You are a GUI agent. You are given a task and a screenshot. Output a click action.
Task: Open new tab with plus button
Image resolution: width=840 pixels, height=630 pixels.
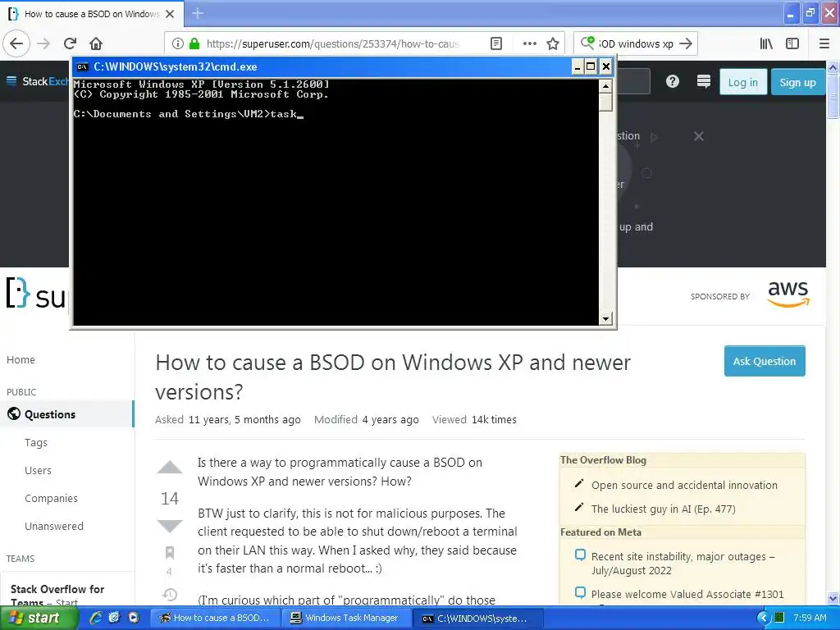(198, 13)
